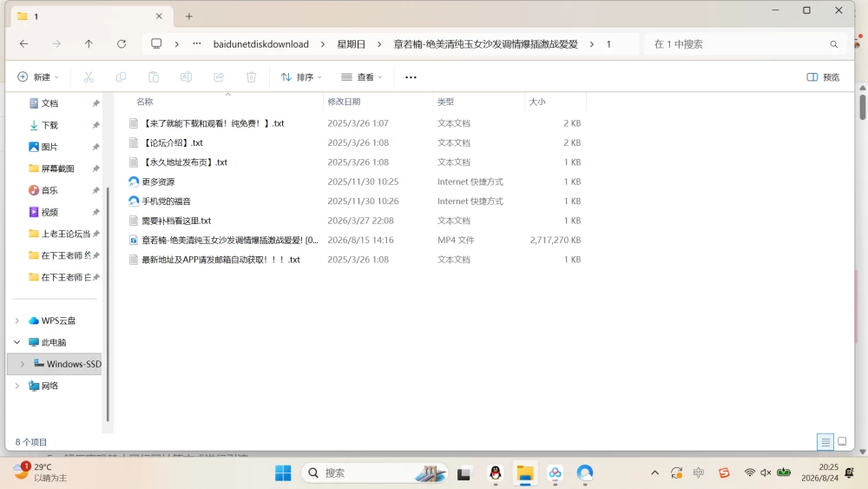Click the muted volume tray icon
Image resolution: width=868 pixels, height=489 pixels.
tap(766, 472)
